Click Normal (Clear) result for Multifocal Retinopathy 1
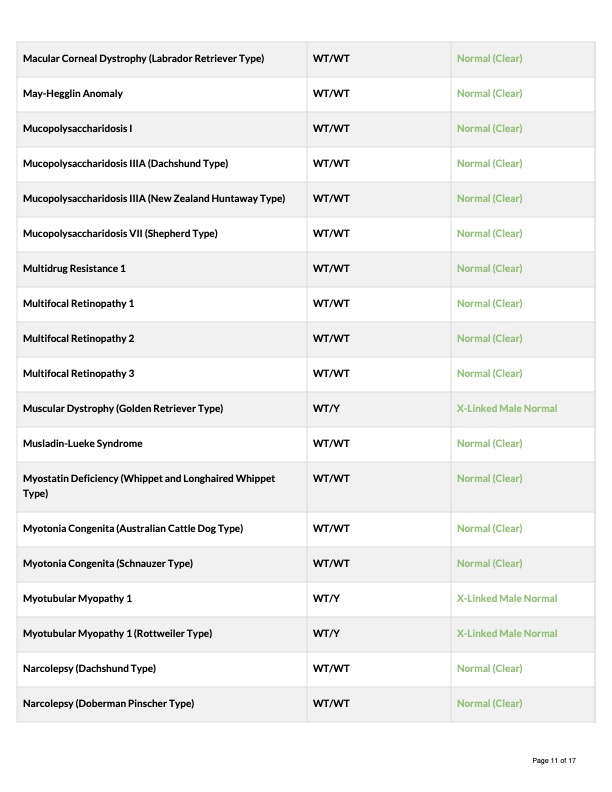612x792 pixels. [x=489, y=304]
